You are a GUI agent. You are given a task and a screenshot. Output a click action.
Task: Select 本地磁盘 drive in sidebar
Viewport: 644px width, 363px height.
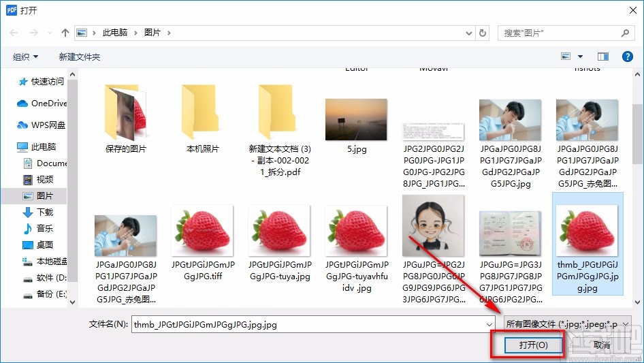(x=44, y=261)
